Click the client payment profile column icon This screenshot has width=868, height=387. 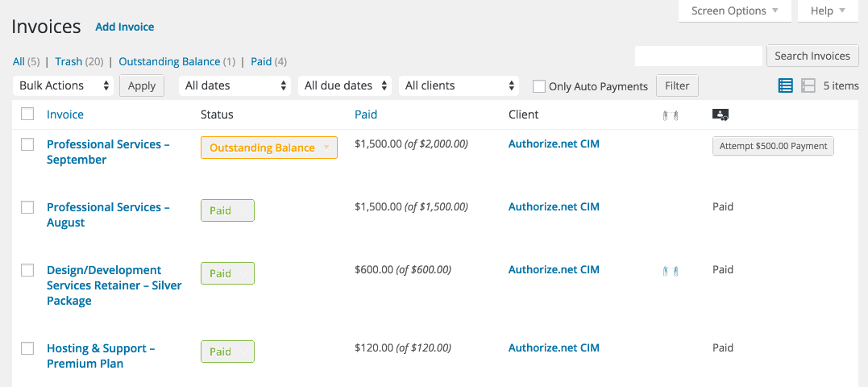(721, 114)
